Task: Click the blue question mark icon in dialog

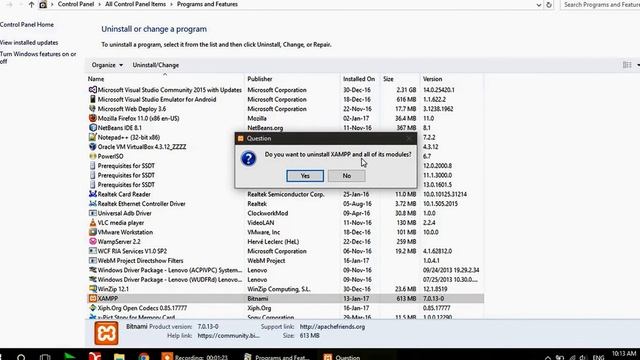Action: point(248,158)
